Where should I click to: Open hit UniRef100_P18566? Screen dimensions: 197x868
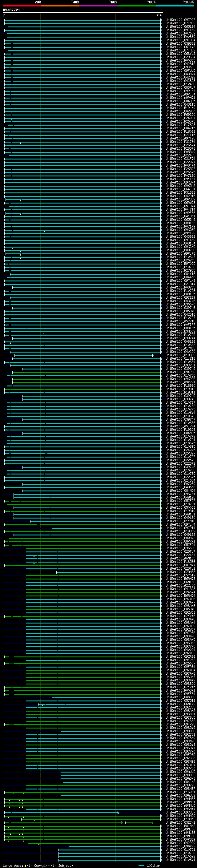pyautogui.click(x=180, y=562)
